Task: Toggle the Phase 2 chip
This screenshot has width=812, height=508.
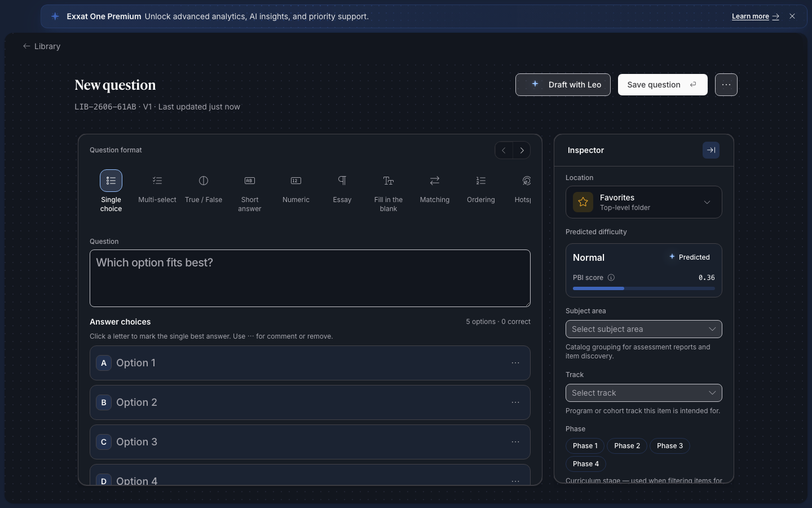Action: [627, 446]
